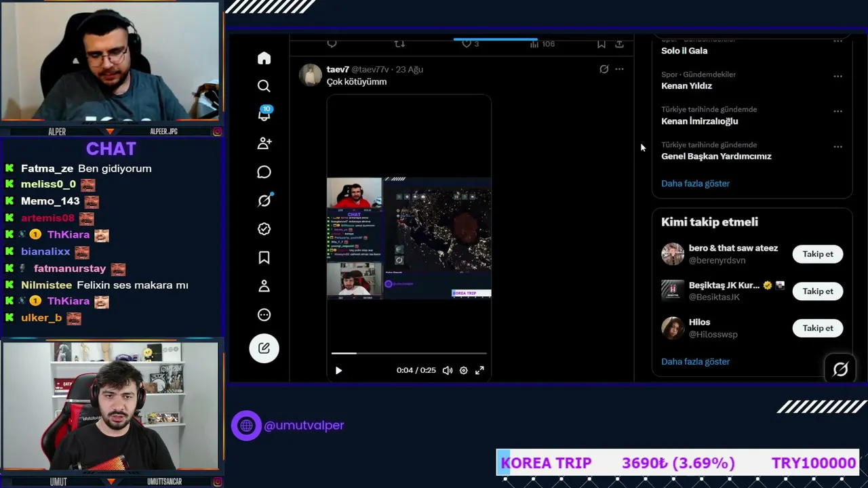868x488 pixels.
Task: Open the Verified badge icon in sidebar
Action: [x=264, y=229]
